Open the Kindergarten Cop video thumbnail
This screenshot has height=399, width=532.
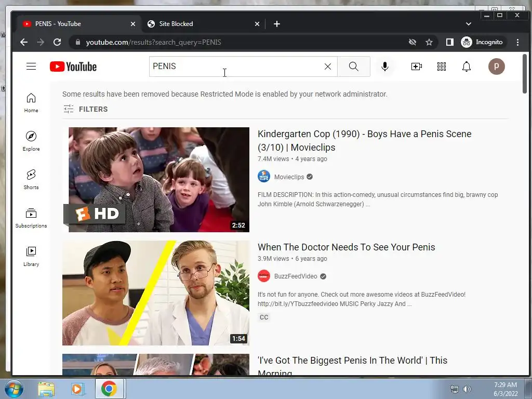156,179
